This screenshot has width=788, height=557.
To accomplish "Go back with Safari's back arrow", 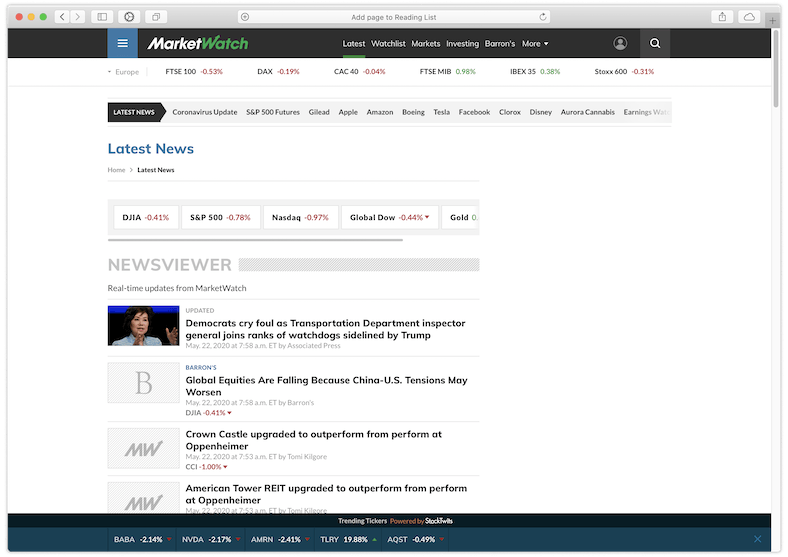I will pos(62,17).
